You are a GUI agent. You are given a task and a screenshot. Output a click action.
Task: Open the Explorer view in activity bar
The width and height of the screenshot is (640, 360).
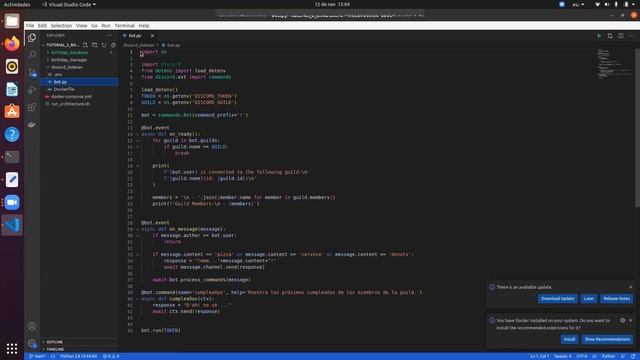click(x=32, y=38)
